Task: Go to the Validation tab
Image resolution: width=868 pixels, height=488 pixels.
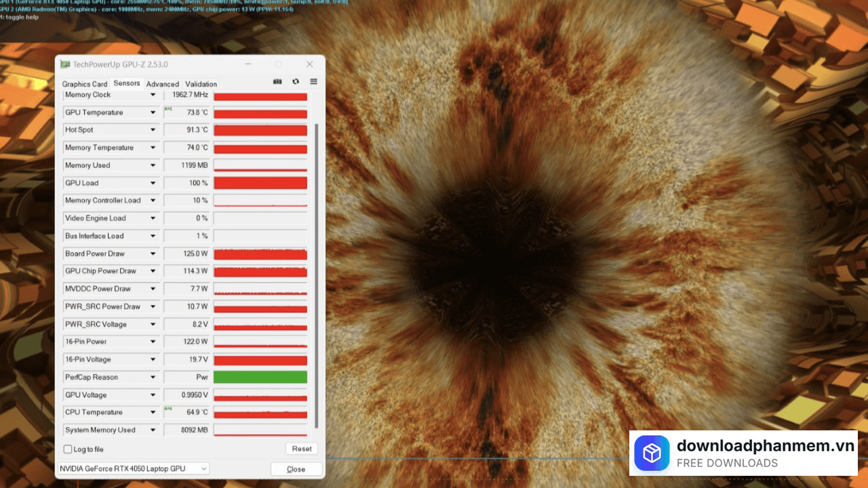Action: (201, 84)
